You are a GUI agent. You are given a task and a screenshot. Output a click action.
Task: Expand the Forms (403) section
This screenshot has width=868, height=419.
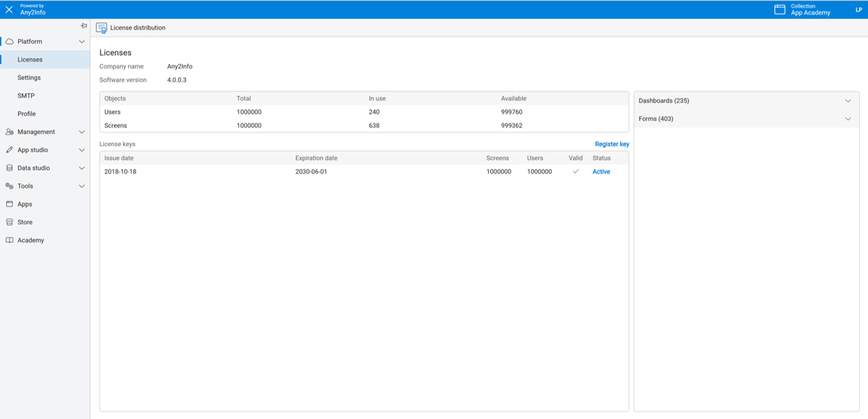click(x=848, y=119)
